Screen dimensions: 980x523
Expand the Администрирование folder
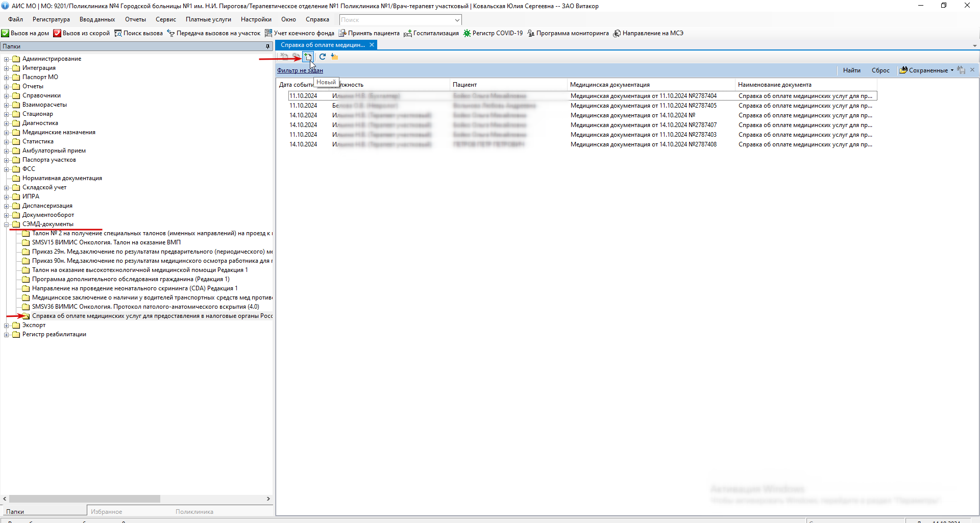(7, 59)
